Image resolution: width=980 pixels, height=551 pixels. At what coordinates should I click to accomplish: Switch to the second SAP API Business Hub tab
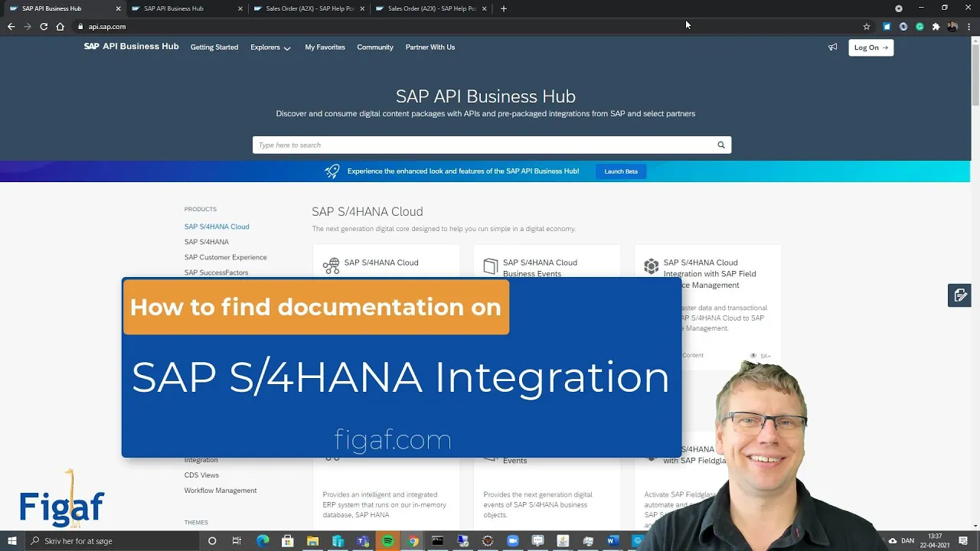186,8
